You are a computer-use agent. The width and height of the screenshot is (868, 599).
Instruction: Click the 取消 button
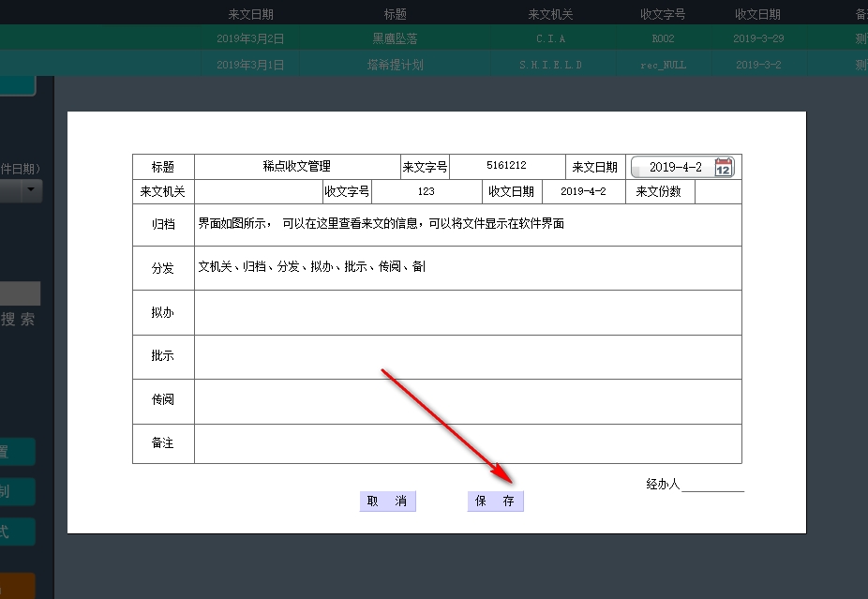tap(387, 502)
